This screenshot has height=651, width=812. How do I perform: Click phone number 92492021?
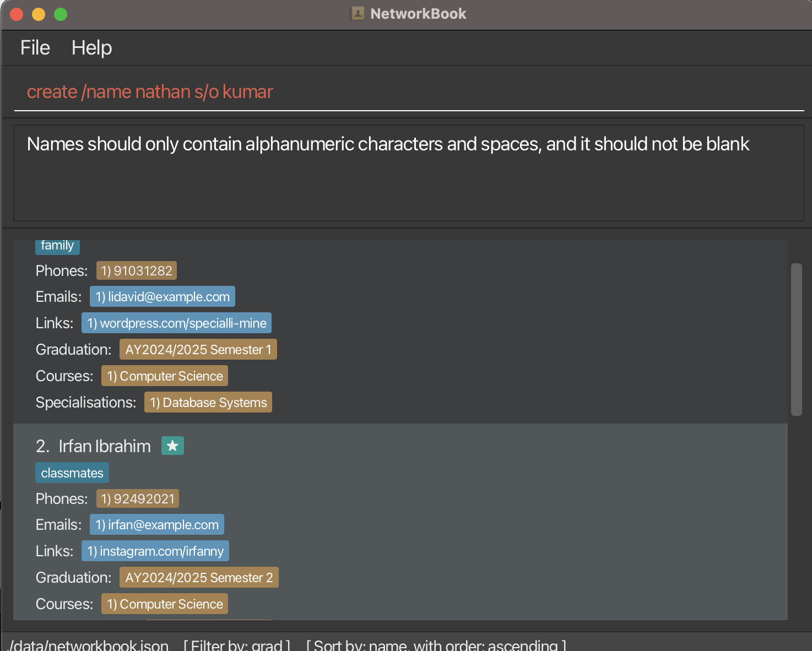(x=138, y=499)
